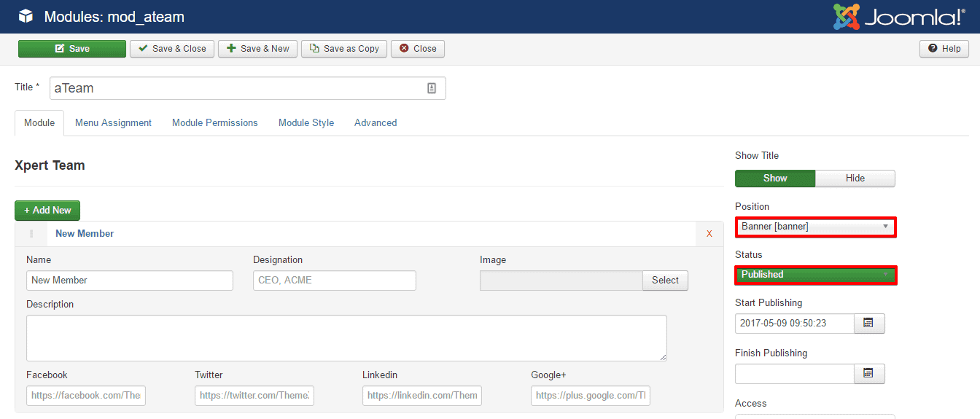Open the Advanced tab
Viewport: 980px width, 419px height.
pyautogui.click(x=375, y=123)
